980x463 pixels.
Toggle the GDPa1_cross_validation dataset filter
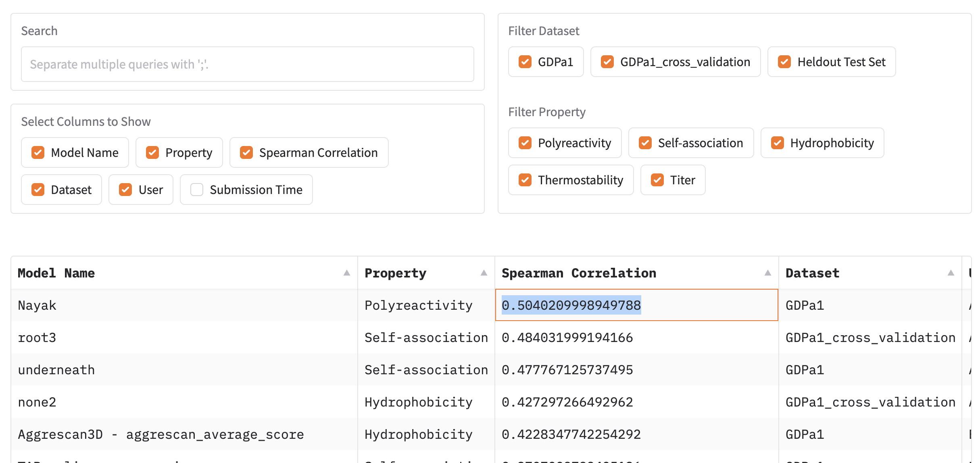coord(607,62)
